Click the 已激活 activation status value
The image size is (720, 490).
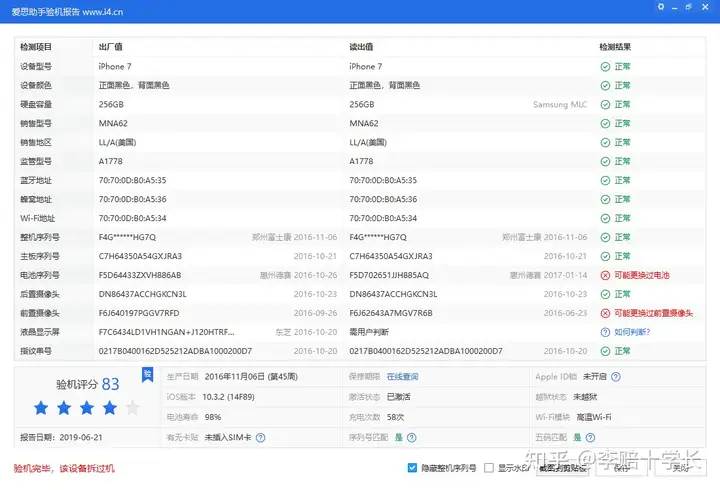[x=399, y=397]
